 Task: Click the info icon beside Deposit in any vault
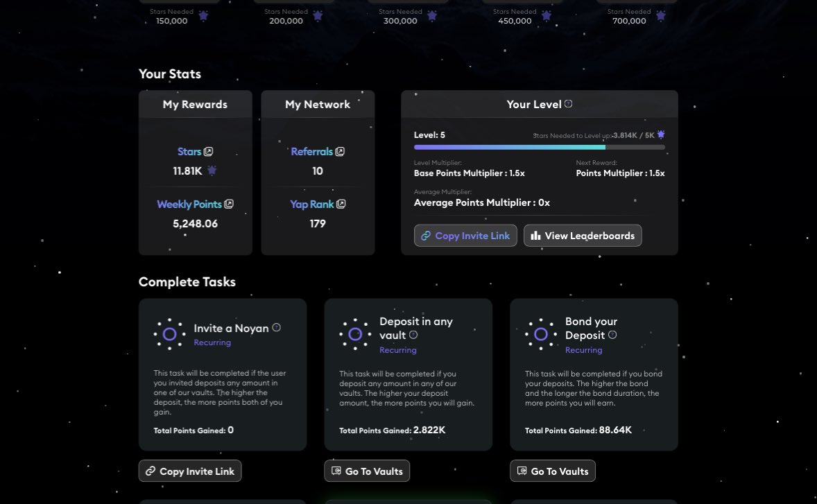click(413, 335)
